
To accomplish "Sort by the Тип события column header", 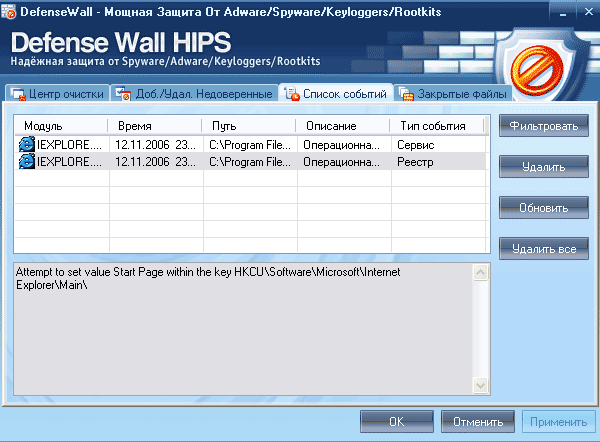I will coord(437,126).
